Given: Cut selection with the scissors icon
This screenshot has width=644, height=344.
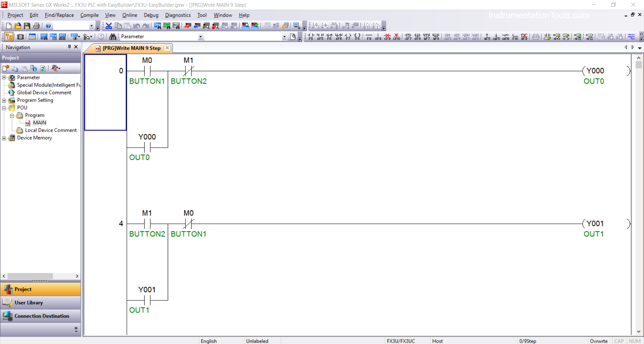Looking at the screenshot, I should [x=109, y=26].
